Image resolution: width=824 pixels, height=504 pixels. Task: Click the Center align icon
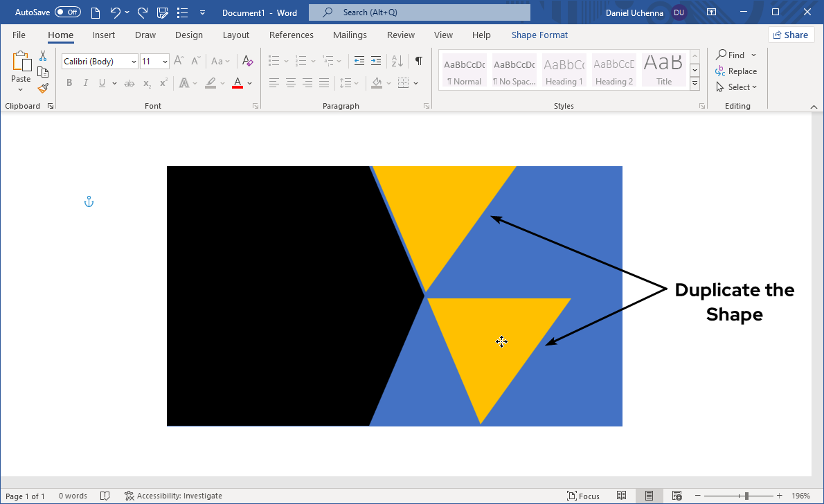pyautogui.click(x=291, y=83)
